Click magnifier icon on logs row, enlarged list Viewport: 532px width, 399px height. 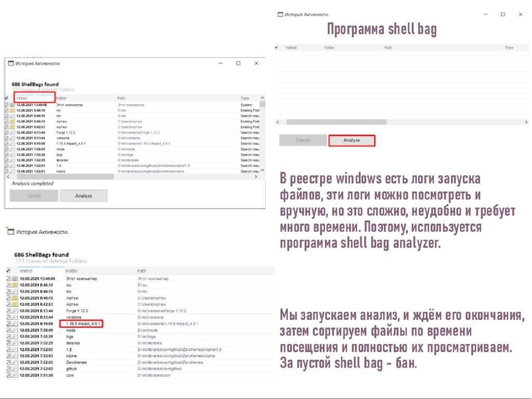15,337
